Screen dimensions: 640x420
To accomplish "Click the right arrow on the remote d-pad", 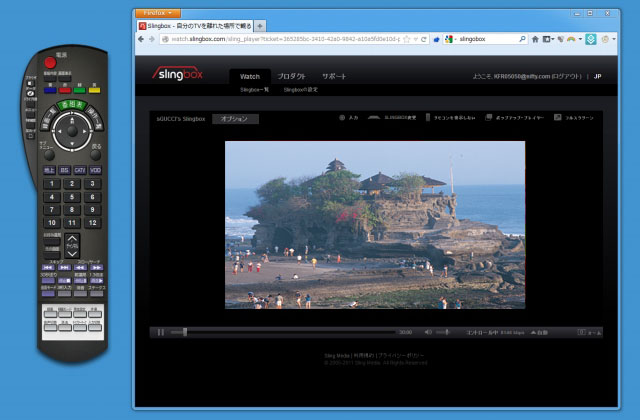I will [x=85, y=131].
